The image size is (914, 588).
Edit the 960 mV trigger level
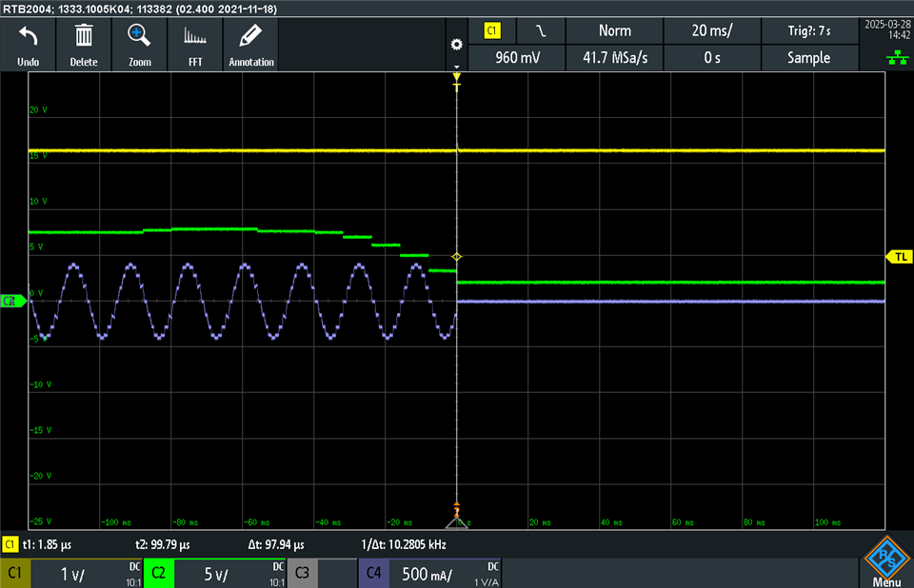pyautogui.click(x=517, y=58)
